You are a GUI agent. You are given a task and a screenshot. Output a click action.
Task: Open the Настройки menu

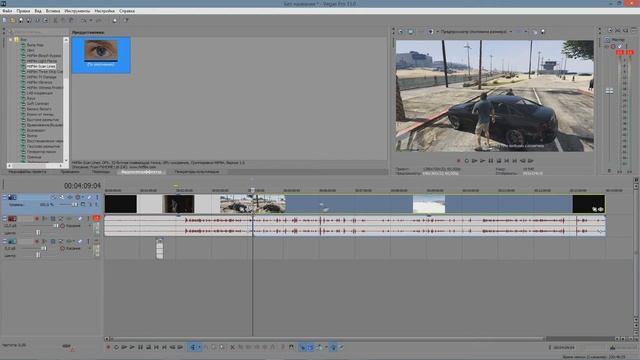click(104, 11)
